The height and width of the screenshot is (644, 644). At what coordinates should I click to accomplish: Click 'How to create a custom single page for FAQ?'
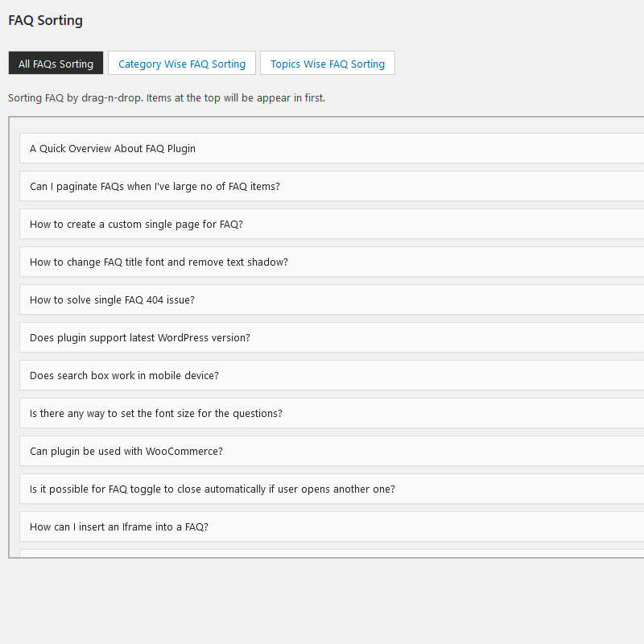[x=322, y=224]
